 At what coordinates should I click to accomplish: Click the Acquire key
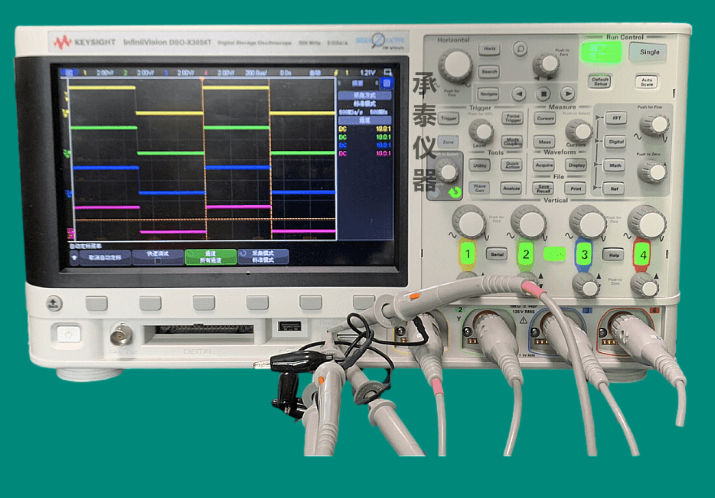(x=544, y=165)
